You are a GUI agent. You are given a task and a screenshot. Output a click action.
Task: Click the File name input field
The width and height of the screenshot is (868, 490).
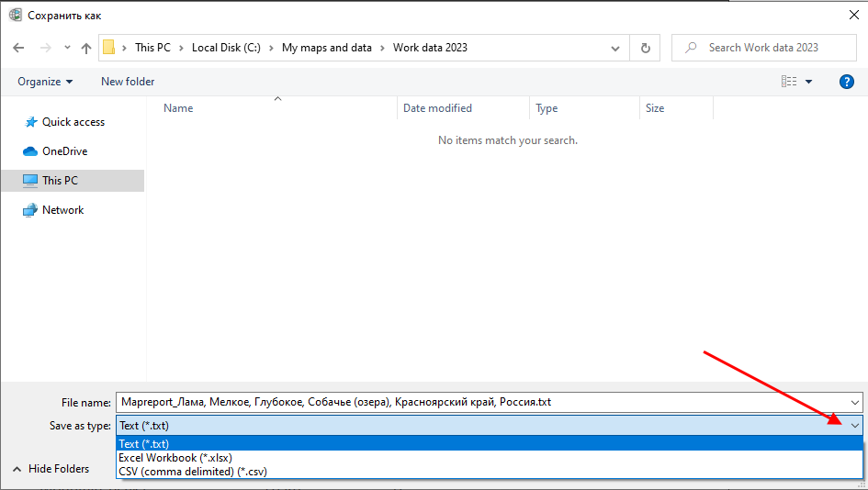pos(478,402)
